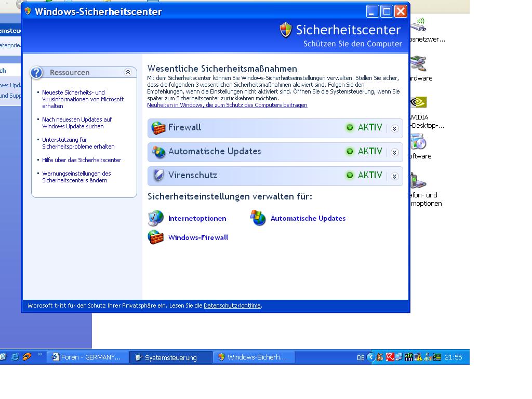This screenshot has height=399, width=532.
Task: Open the Internetoptionen settings link
Action: (x=197, y=218)
